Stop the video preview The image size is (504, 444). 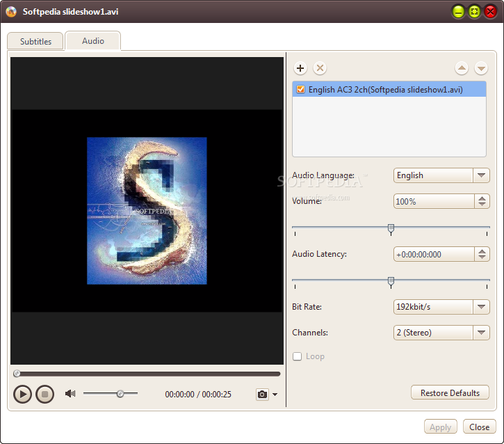point(44,394)
